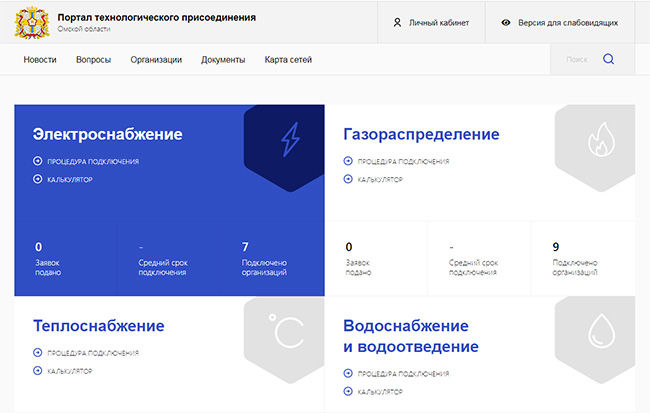Open Процедура подключения under Электроснабжение

(92, 161)
